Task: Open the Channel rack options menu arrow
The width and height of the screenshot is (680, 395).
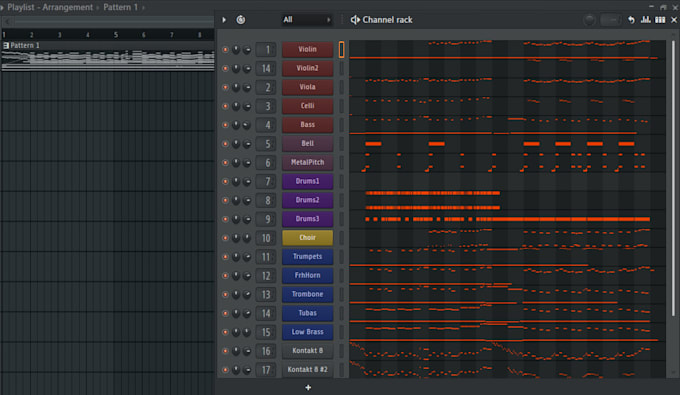Action: tap(224, 20)
